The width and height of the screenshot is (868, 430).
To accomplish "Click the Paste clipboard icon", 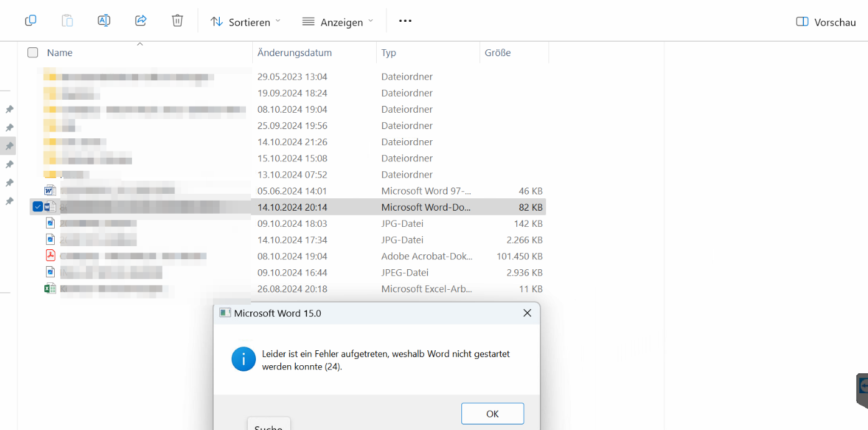I will (x=67, y=21).
